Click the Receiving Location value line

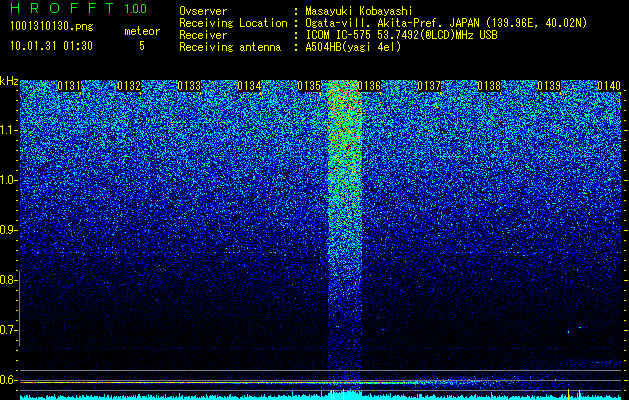tap(446, 23)
